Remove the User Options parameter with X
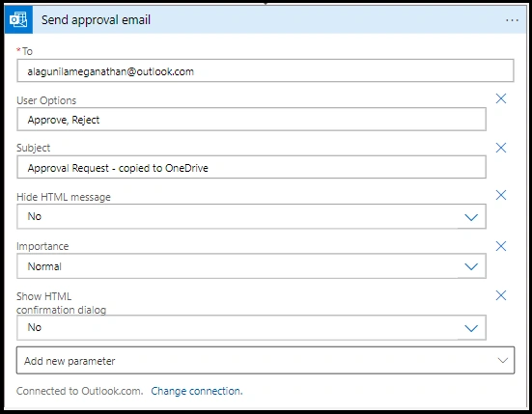532x414 pixels. (x=501, y=98)
